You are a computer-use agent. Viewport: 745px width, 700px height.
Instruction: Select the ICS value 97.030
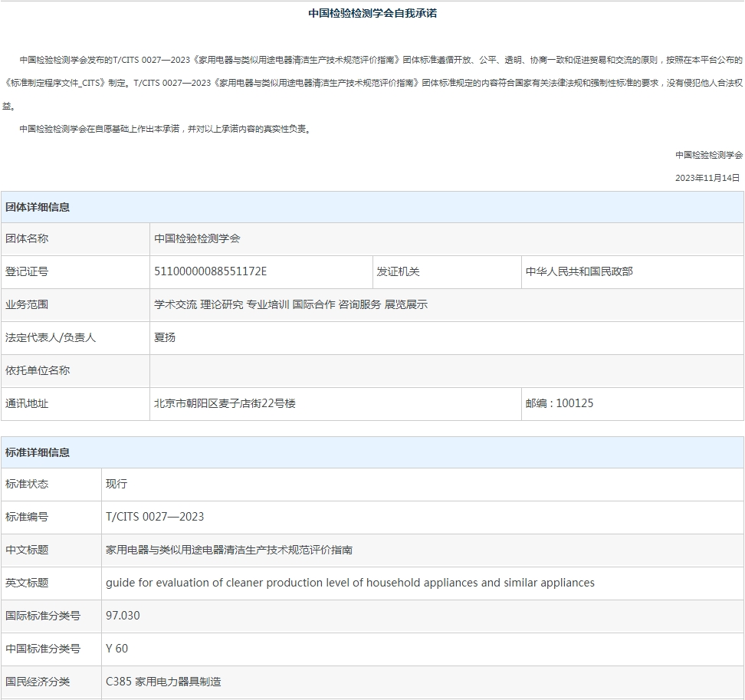[123, 616]
